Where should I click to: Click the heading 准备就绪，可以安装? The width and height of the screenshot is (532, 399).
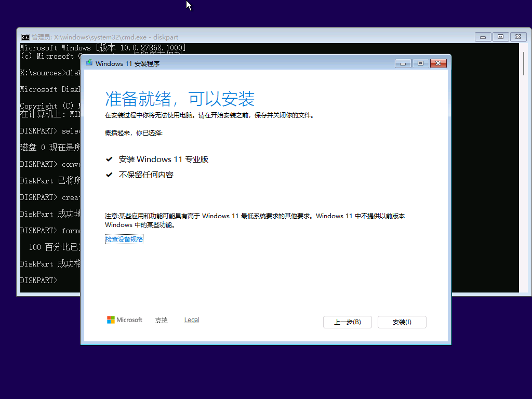(180, 99)
